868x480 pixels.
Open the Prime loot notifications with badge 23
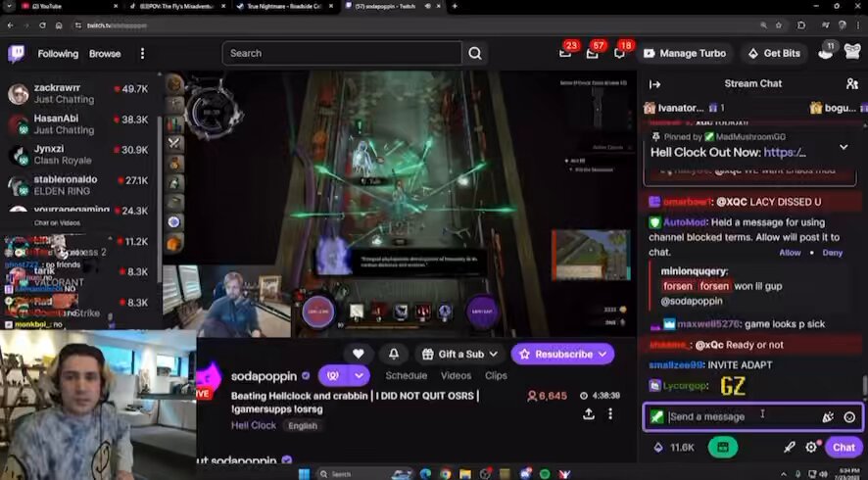[x=565, y=53]
